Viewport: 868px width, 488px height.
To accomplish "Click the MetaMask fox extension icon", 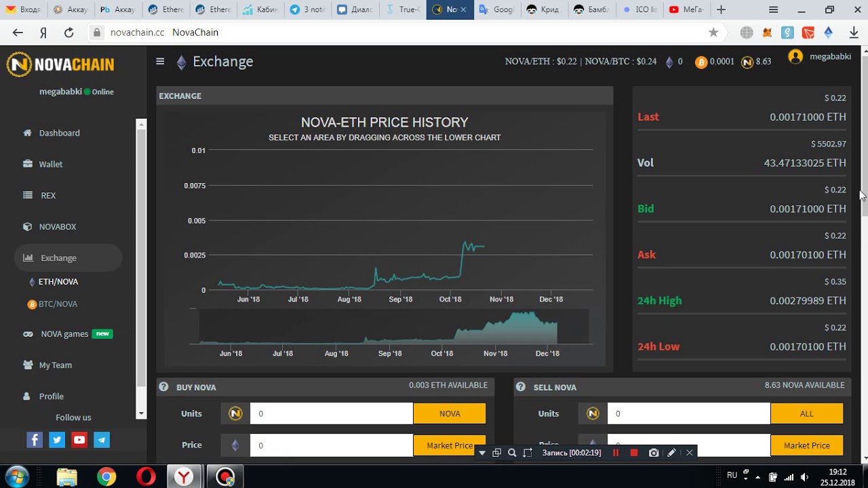I will 768,33.
